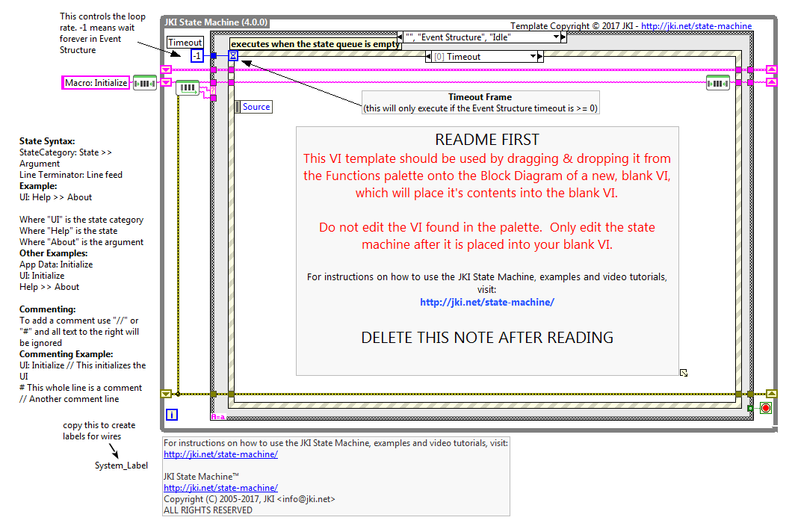Click the Other Examples: heading

click(53, 253)
